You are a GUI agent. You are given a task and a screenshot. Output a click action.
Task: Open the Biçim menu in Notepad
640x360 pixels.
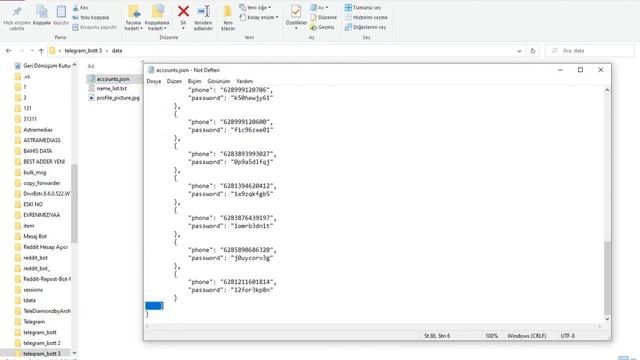coord(194,81)
